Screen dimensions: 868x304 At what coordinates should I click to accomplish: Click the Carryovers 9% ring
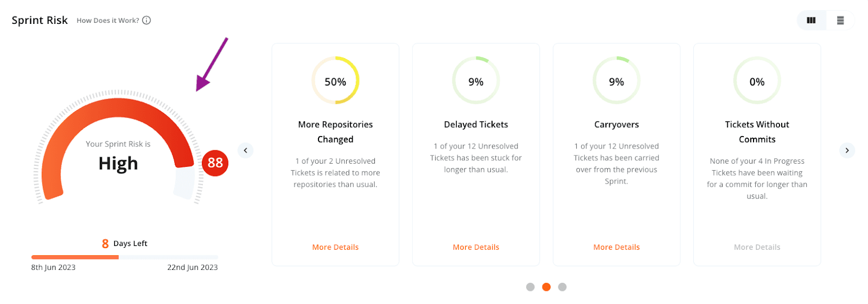point(616,81)
